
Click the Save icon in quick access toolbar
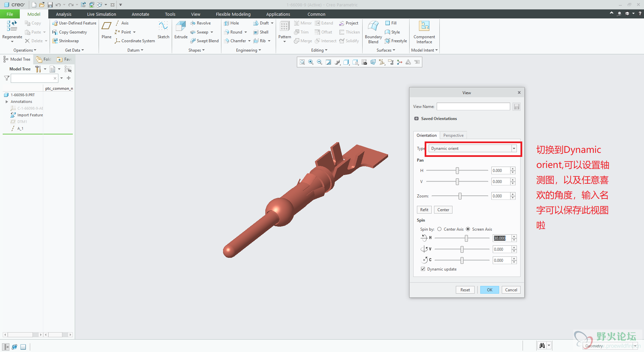(x=50, y=5)
